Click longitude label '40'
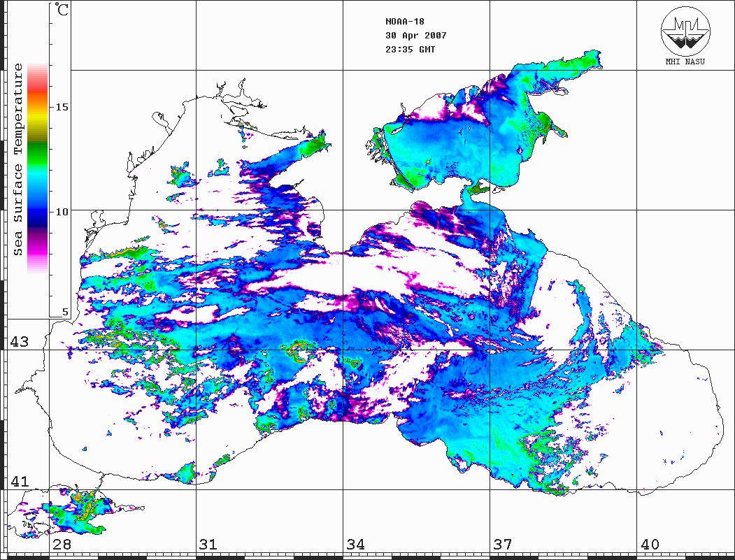The height and width of the screenshot is (560, 735). click(650, 545)
